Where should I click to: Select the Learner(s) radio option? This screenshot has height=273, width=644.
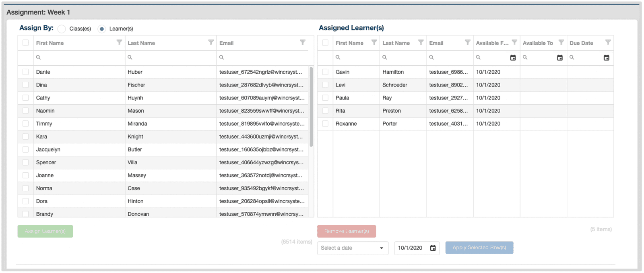click(102, 29)
